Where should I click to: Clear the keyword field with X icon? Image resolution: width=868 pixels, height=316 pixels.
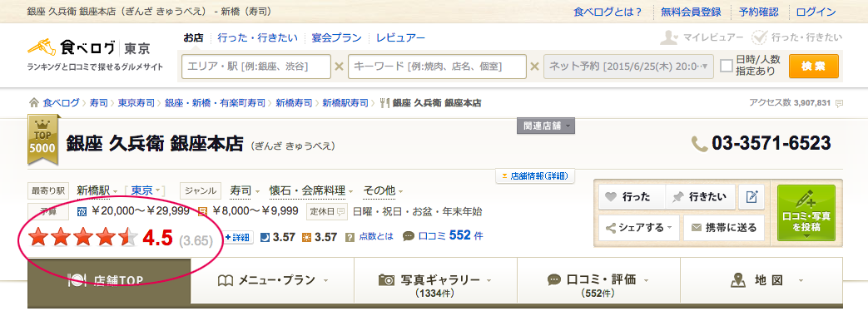[534, 67]
